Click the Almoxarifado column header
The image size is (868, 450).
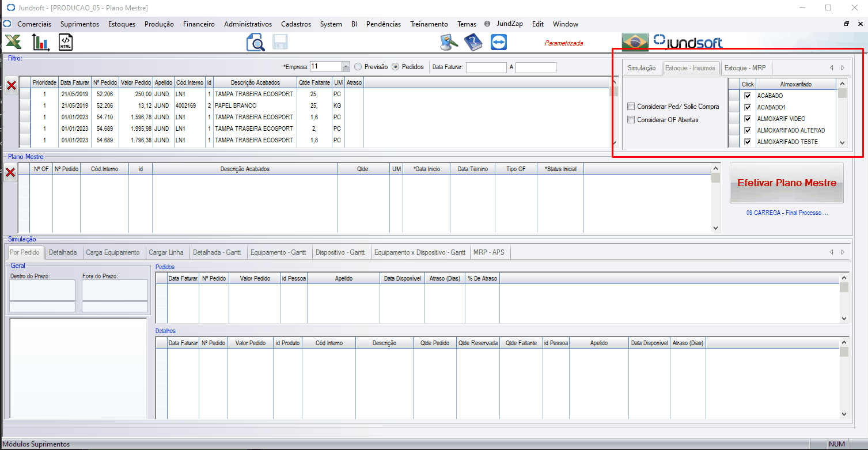click(x=796, y=84)
